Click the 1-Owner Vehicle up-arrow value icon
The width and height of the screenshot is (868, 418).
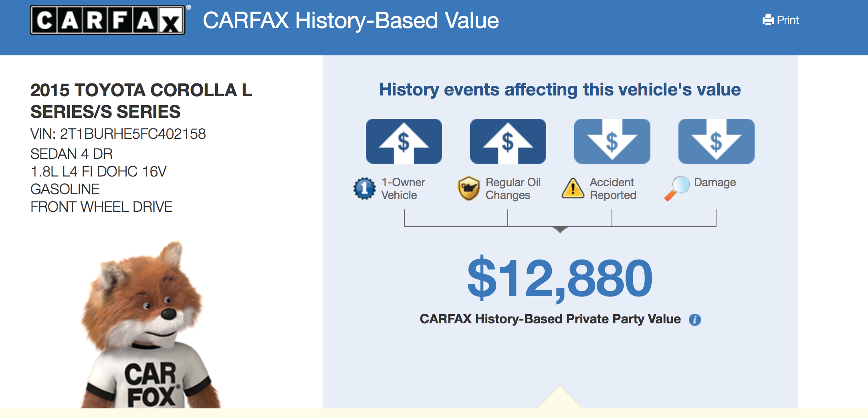404,141
